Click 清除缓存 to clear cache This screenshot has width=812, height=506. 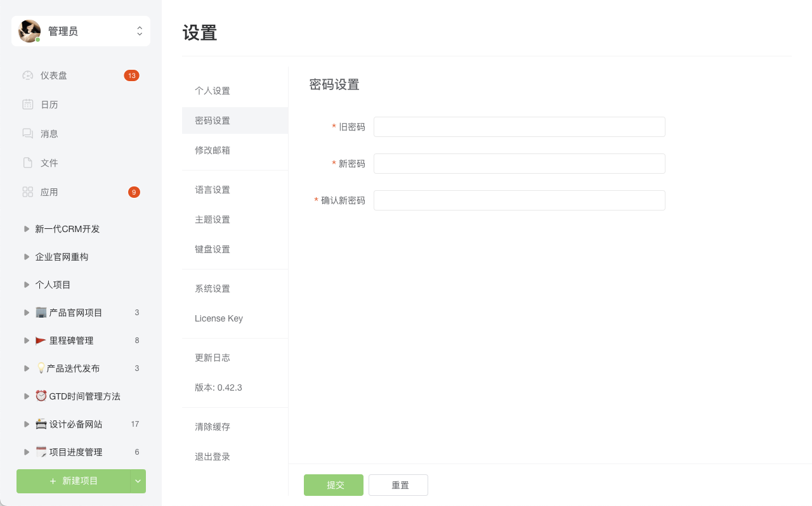235,427
